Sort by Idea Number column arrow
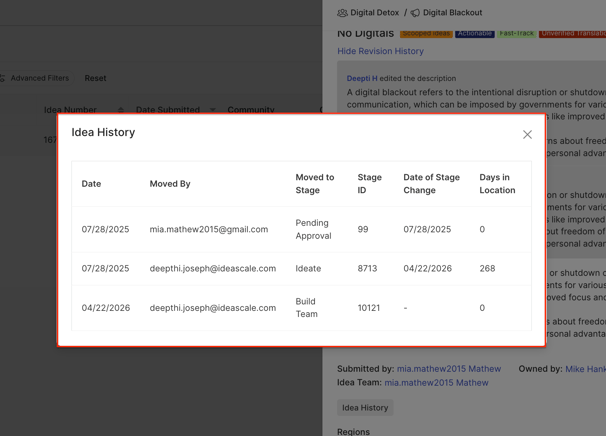This screenshot has height=436, width=606. click(x=121, y=110)
